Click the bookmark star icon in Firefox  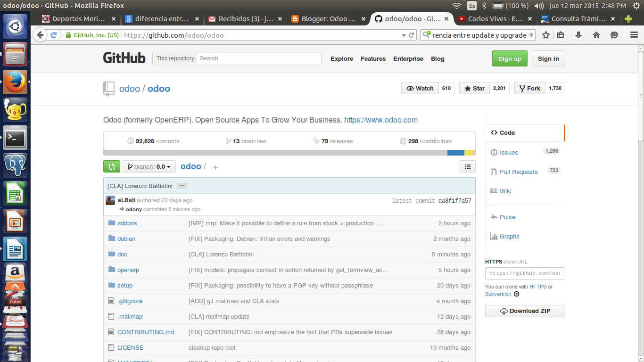[546, 35]
